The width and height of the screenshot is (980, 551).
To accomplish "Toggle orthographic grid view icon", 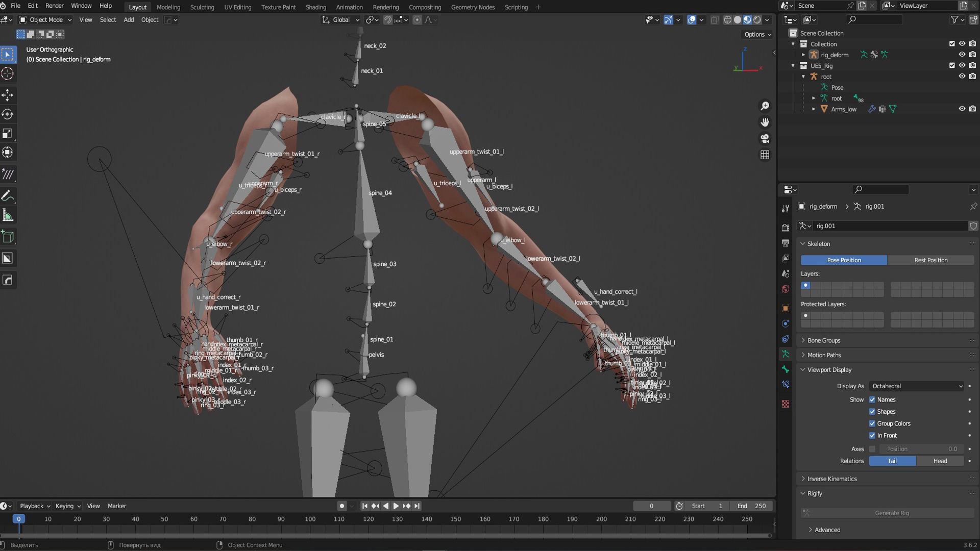I will coord(765,155).
